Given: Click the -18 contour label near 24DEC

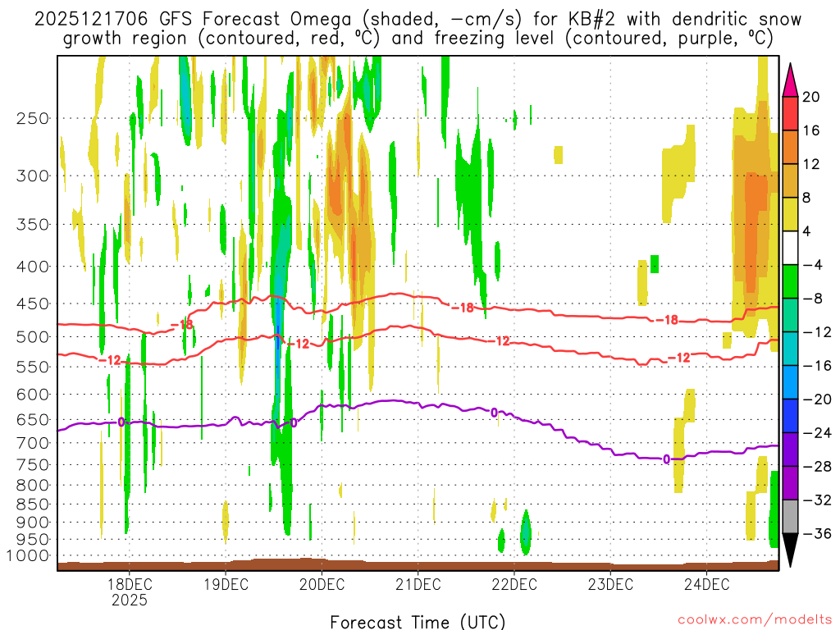Looking at the screenshot, I should coord(666,320).
